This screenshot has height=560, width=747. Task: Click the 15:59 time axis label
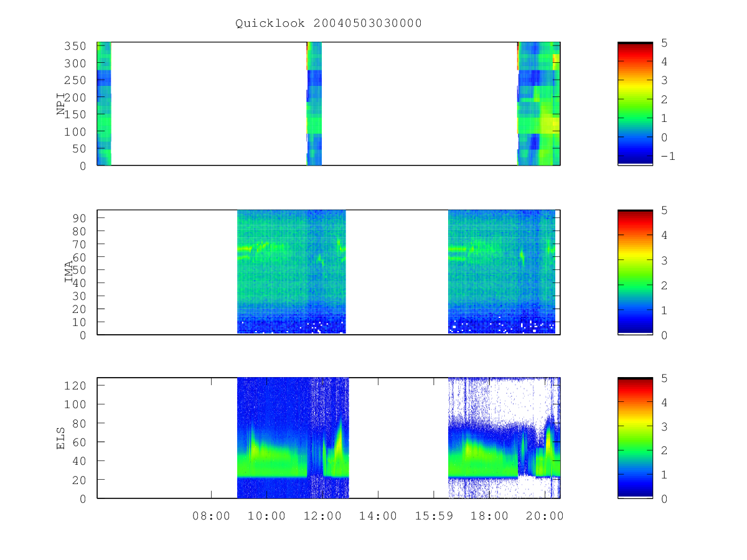click(x=433, y=516)
